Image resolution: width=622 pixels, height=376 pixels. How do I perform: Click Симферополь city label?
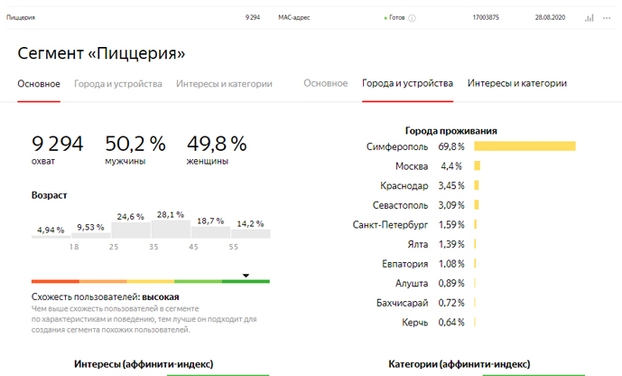(397, 147)
